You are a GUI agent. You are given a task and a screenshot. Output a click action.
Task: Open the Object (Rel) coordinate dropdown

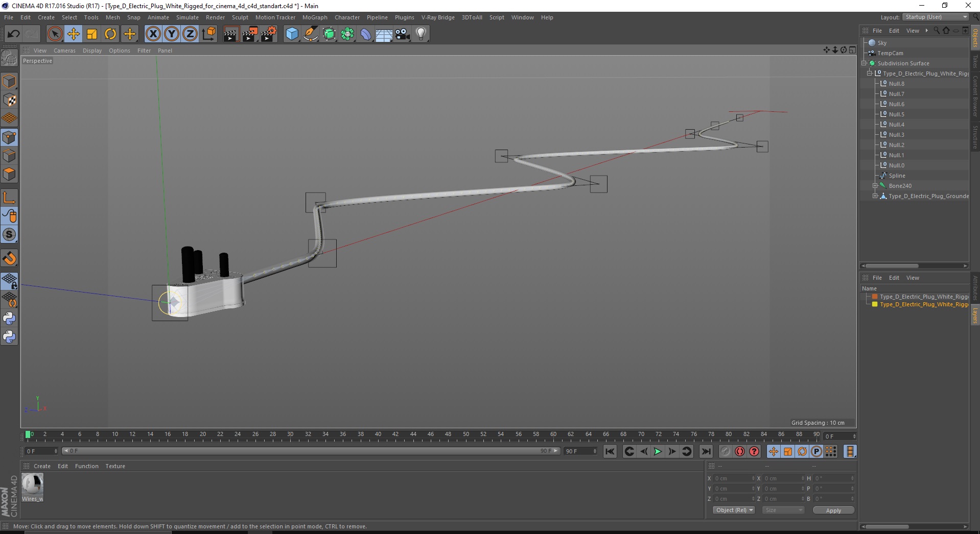pos(734,510)
